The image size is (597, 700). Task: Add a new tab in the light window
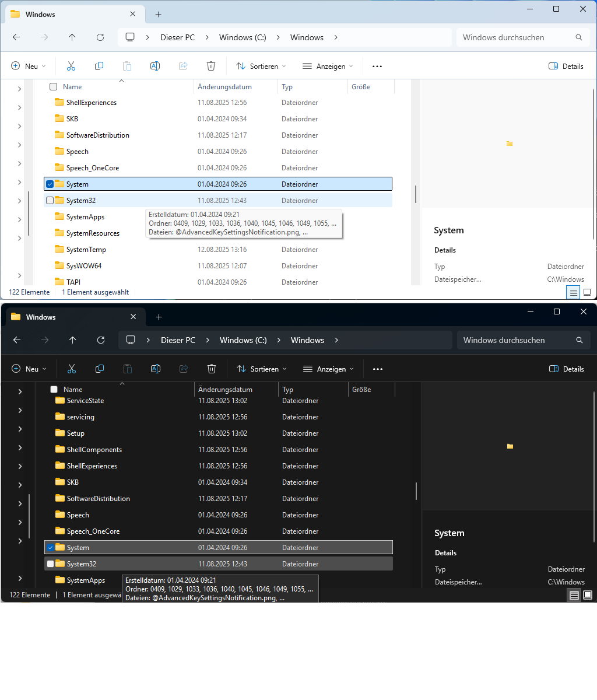[158, 14]
